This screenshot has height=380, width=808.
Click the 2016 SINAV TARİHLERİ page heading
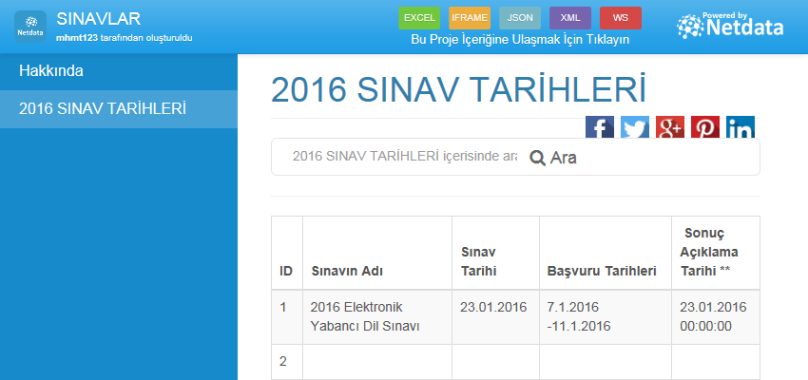point(458,90)
